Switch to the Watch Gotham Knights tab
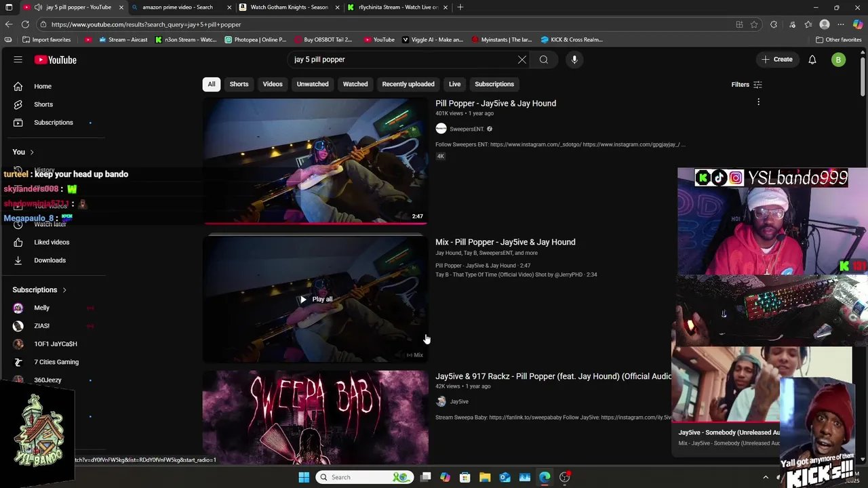Image resolution: width=868 pixels, height=488 pixels. click(289, 7)
